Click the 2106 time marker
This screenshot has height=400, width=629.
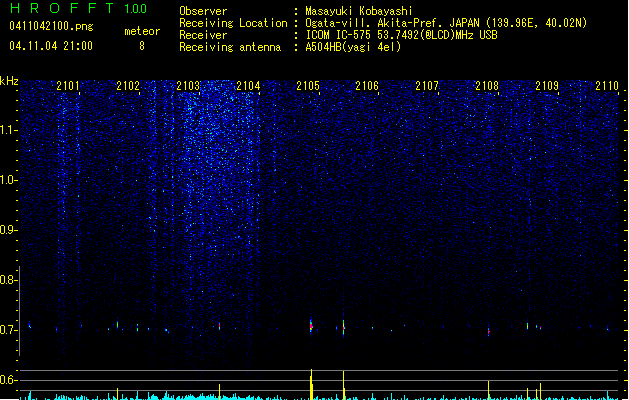point(367,86)
